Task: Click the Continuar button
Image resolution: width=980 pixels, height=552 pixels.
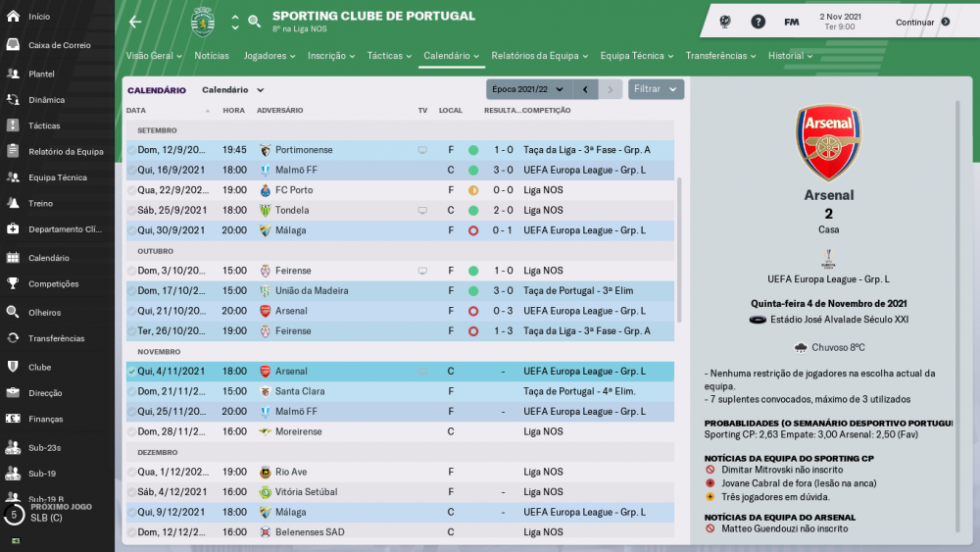Action: click(x=922, y=22)
